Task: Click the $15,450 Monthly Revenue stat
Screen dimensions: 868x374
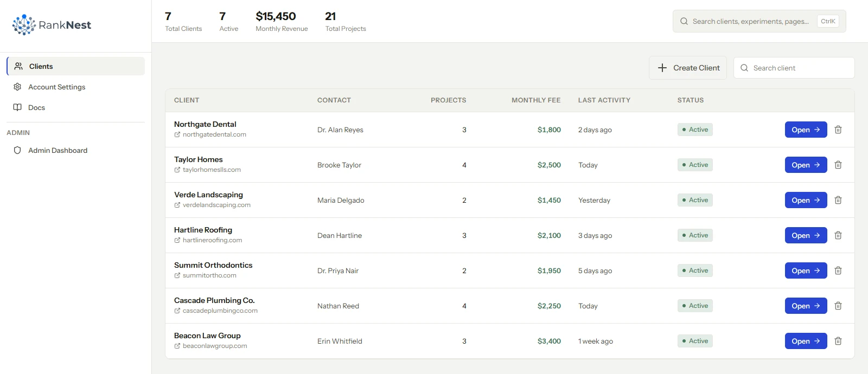Action: [282, 22]
